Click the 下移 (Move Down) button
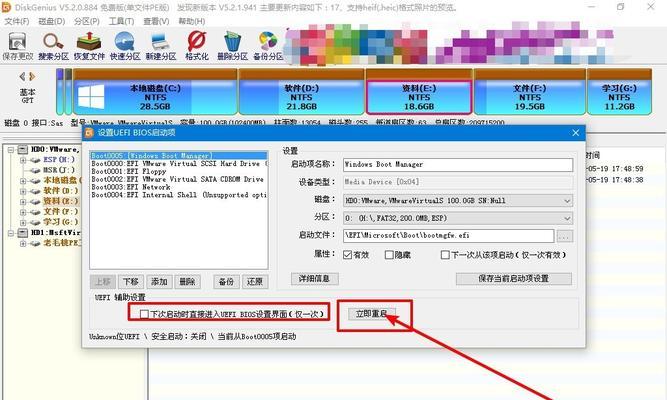 [x=131, y=282]
